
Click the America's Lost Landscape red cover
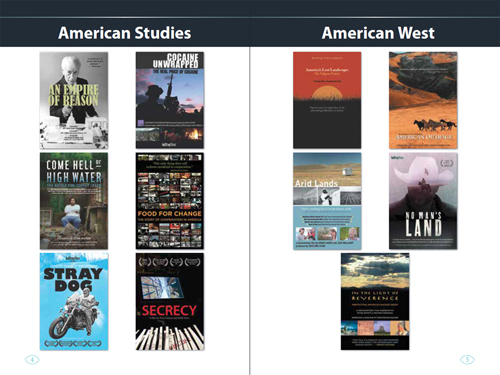click(x=327, y=100)
